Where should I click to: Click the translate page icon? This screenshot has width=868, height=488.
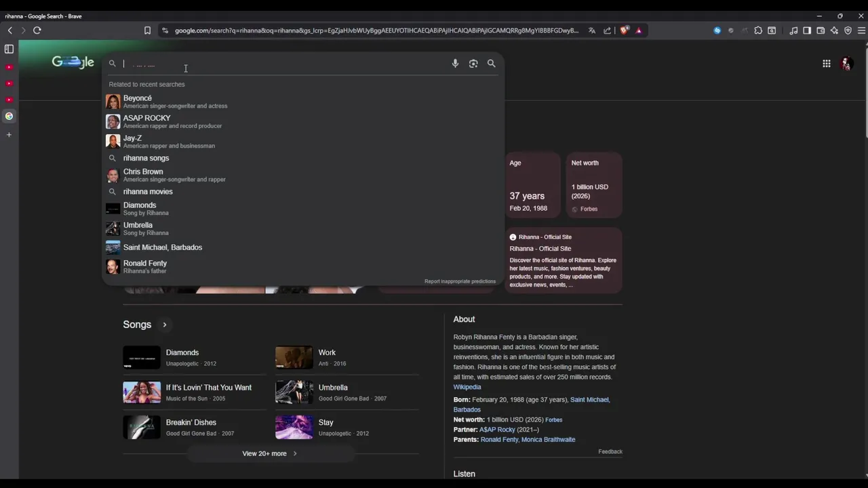point(592,30)
